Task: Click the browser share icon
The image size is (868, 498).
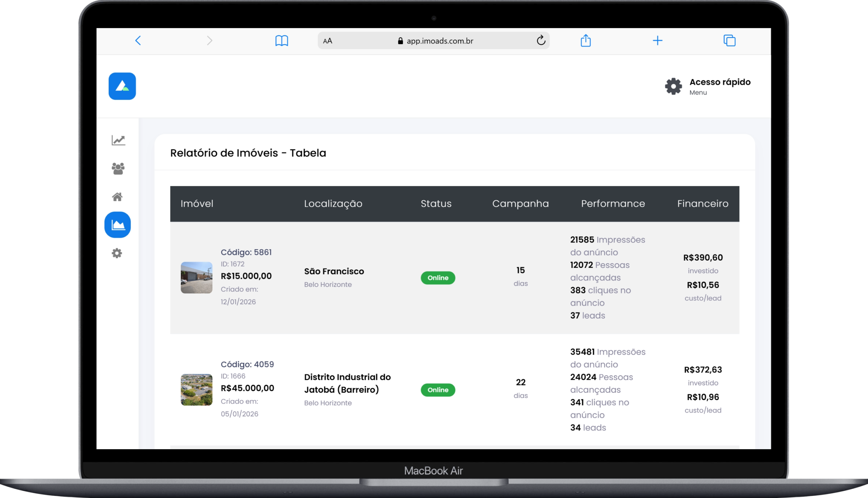Action: coord(586,40)
